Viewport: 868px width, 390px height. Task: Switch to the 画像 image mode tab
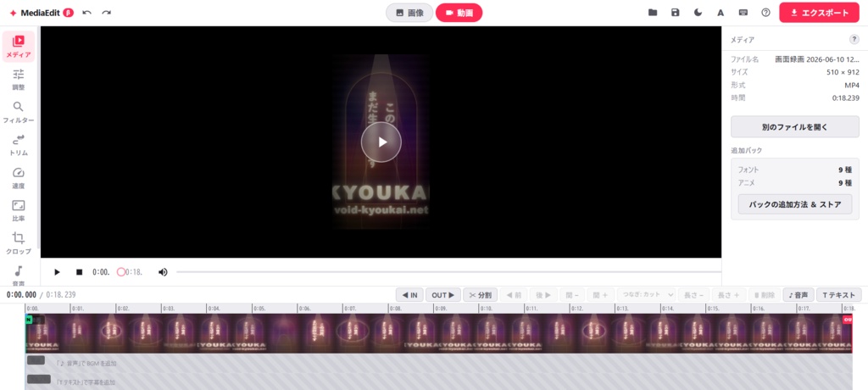[x=409, y=13]
